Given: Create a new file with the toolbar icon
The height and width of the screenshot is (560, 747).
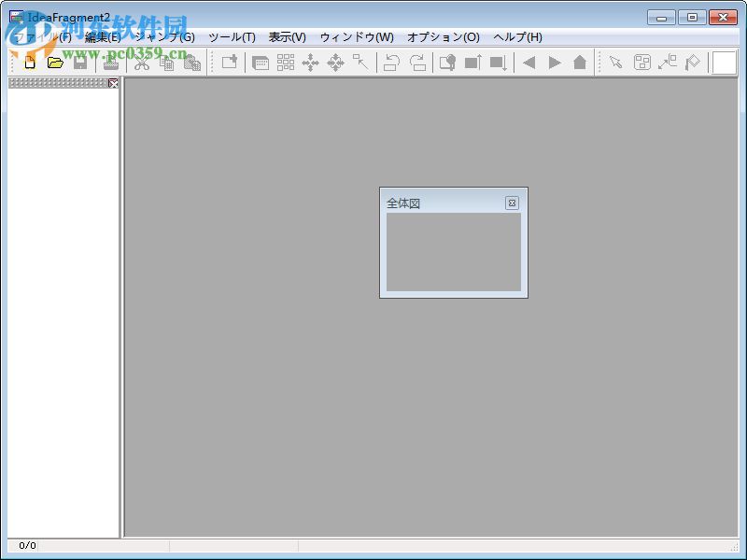Looking at the screenshot, I should point(30,63).
